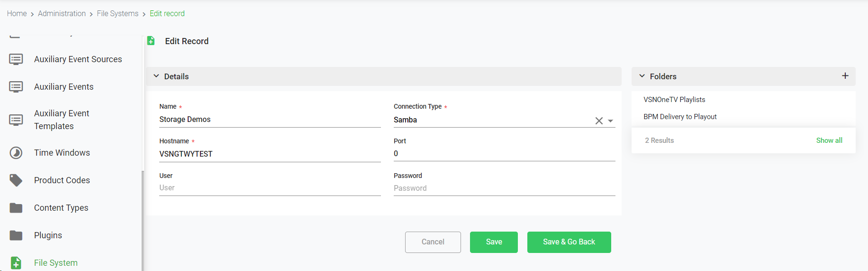This screenshot has width=868, height=271.
Task: Click the Plugins folder icon
Action: 16,235
